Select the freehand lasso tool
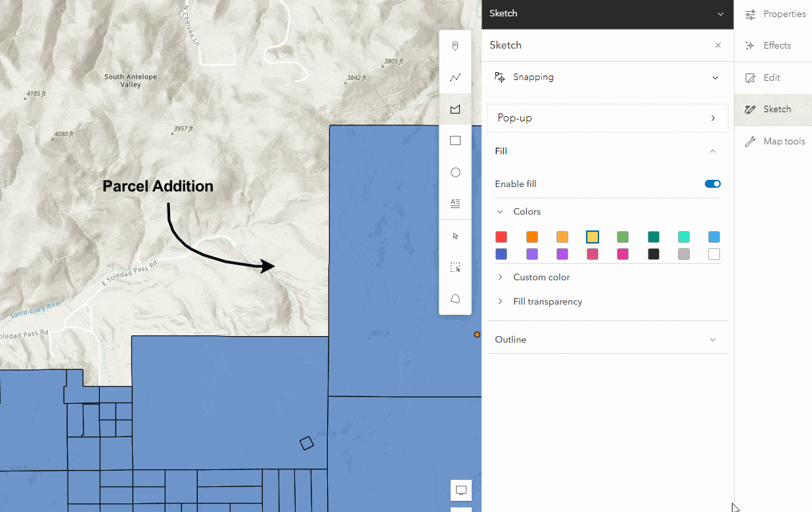The height and width of the screenshot is (512, 812). tap(455, 299)
